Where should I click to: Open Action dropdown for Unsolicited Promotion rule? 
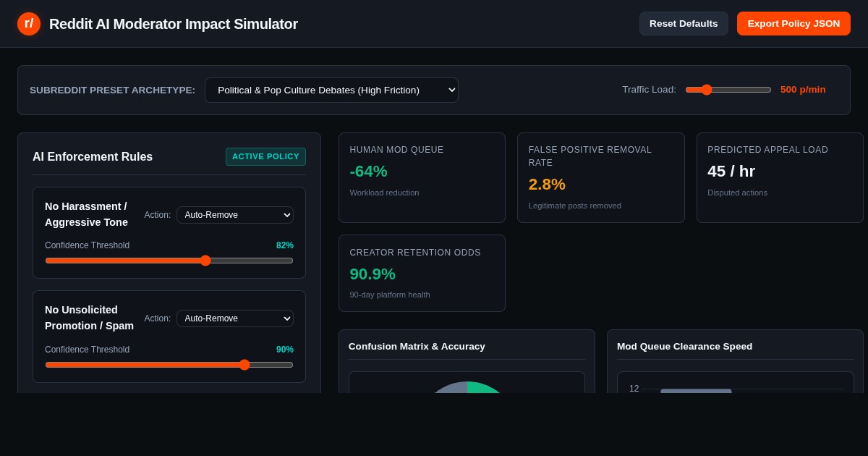click(235, 318)
